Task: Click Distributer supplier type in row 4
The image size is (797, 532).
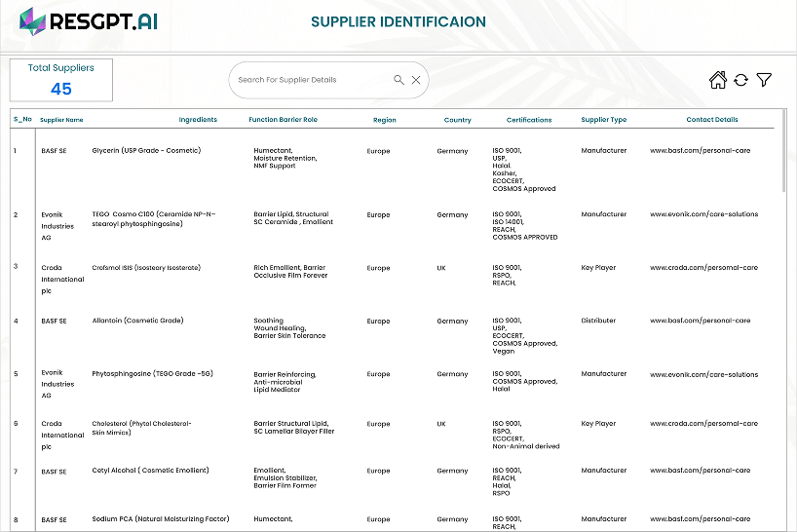Action: pyautogui.click(x=598, y=321)
